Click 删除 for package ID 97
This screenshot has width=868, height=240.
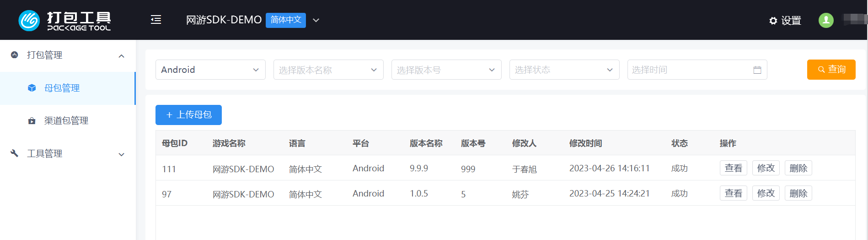pyautogui.click(x=798, y=193)
